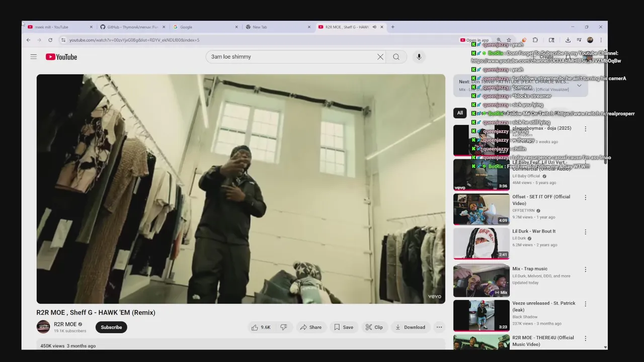This screenshot has height=362, width=644.
Task: Click the Download button under the video
Action: point(411,327)
